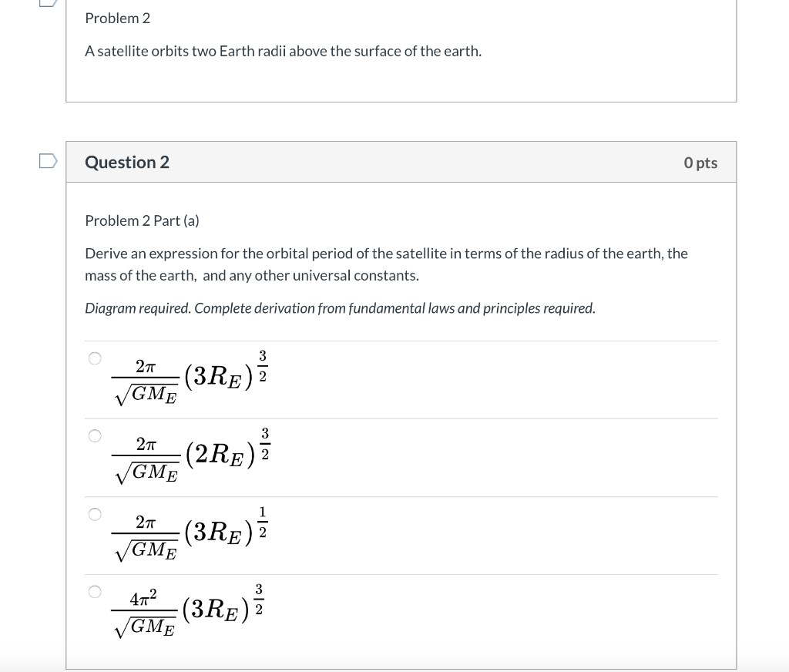
Task: Click the italic diagram requirement text
Action: tap(339, 307)
